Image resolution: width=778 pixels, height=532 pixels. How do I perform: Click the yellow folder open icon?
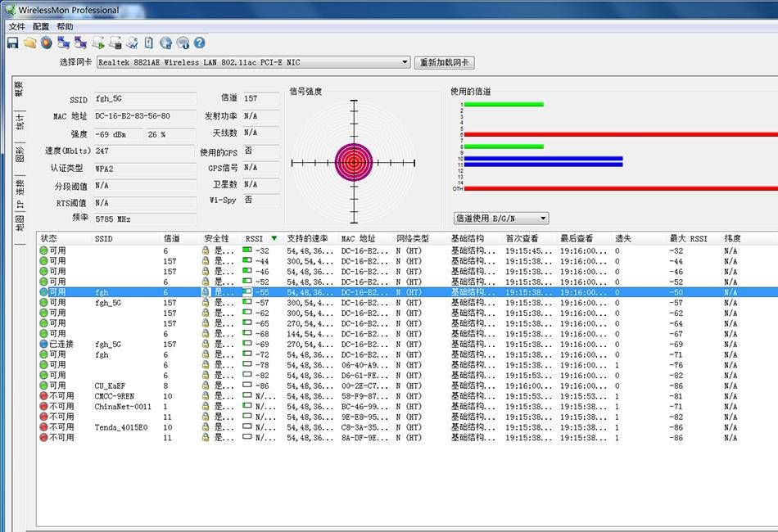click(x=29, y=43)
